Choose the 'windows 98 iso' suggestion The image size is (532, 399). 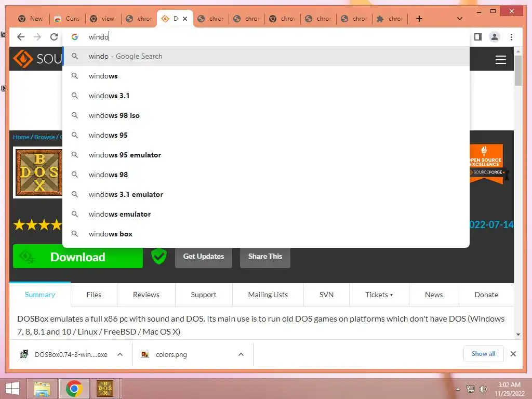click(266, 115)
